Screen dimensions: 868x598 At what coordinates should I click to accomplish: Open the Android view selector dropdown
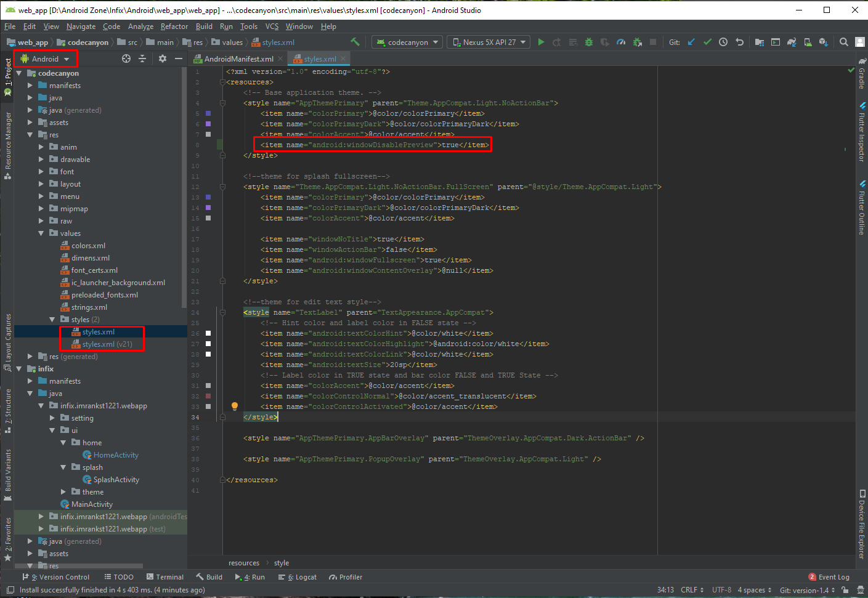click(46, 59)
